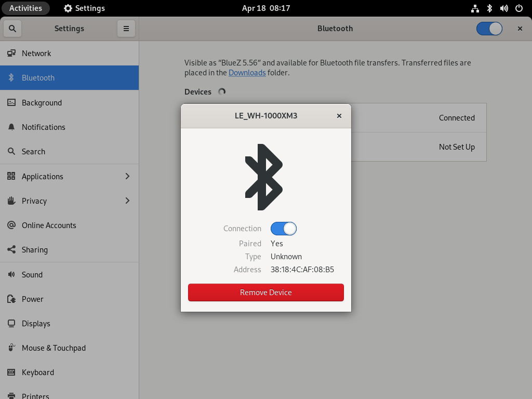Turn off the main Bluetooth switch
The width and height of the screenshot is (532, 399).
click(489, 29)
